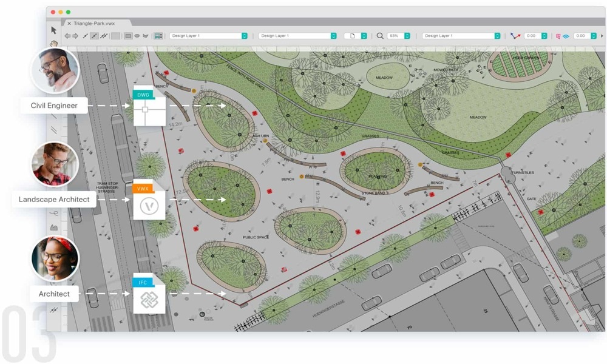Click the blue layered-planes icon
Screen dimensions: 607x364
pyautogui.click(x=566, y=36)
